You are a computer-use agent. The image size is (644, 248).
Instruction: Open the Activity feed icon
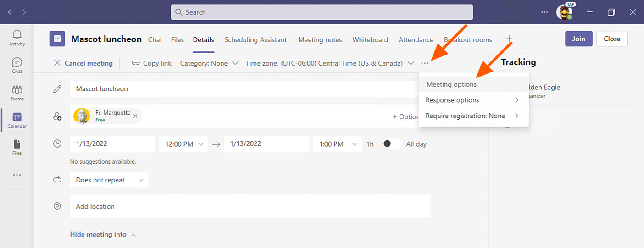tap(17, 38)
